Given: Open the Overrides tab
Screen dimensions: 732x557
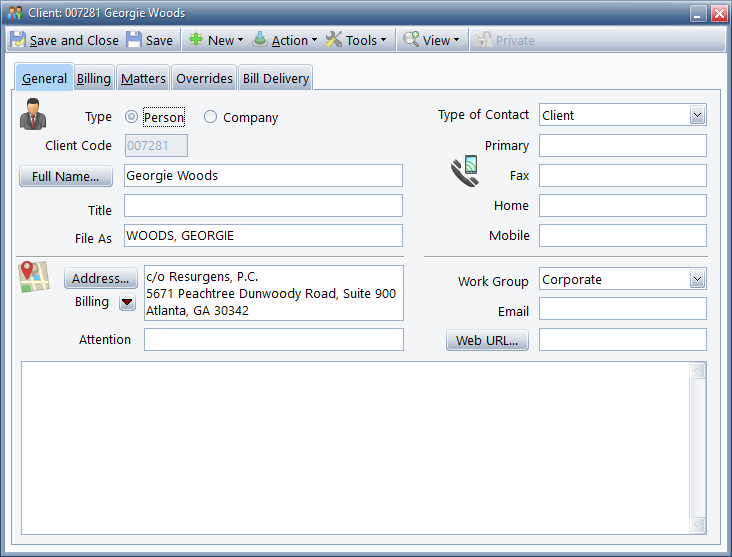Looking at the screenshot, I should coord(204,79).
